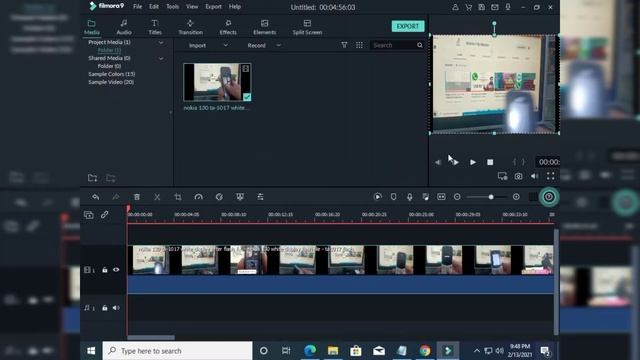
Task: Select the nokia 130 video thumbnail
Action: tap(217, 82)
